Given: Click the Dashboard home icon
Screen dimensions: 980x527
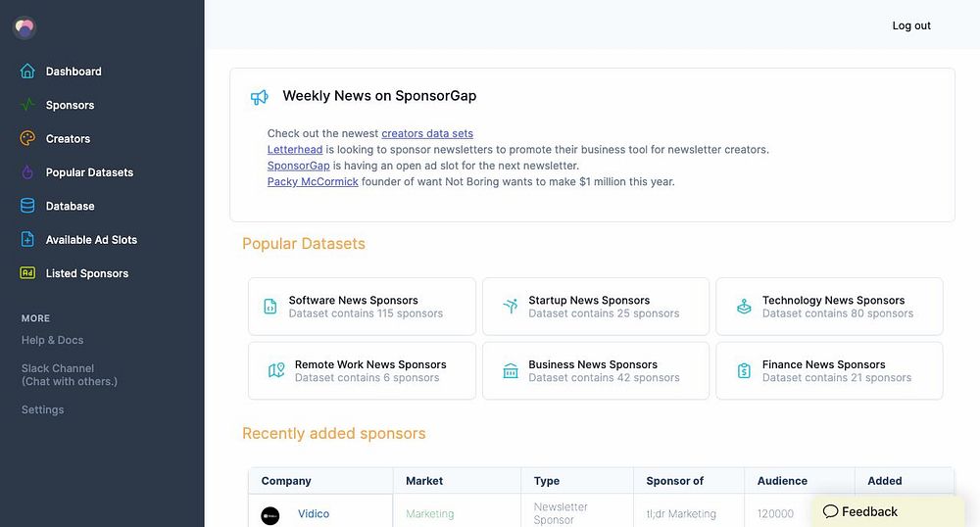Looking at the screenshot, I should click(x=27, y=72).
